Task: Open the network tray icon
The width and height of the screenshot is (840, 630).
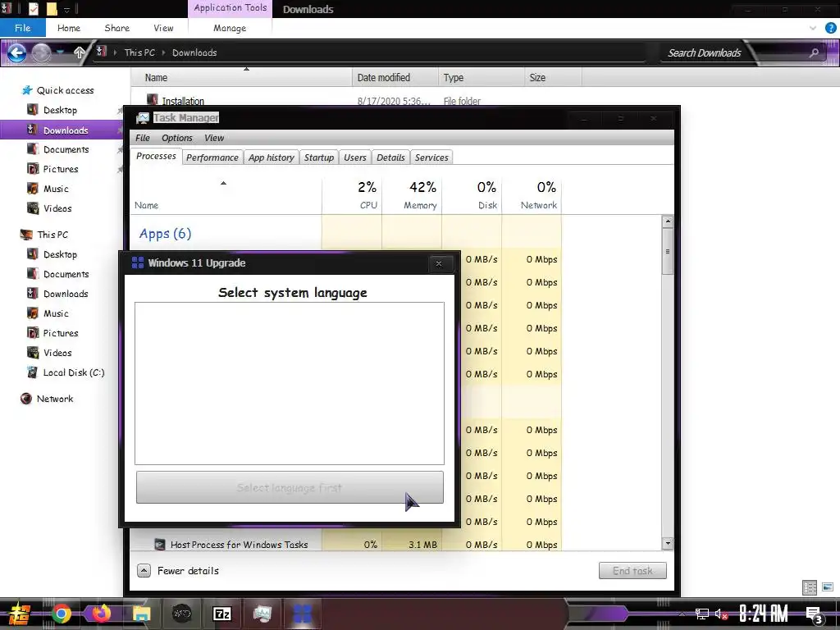Action: click(x=702, y=614)
